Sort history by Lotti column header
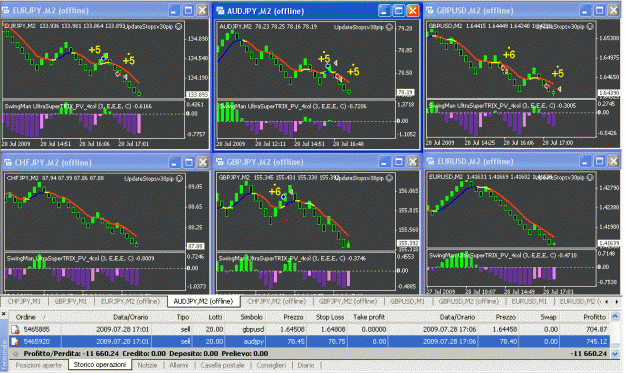This screenshot has width=625, height=373. click(x=215, y=317)
